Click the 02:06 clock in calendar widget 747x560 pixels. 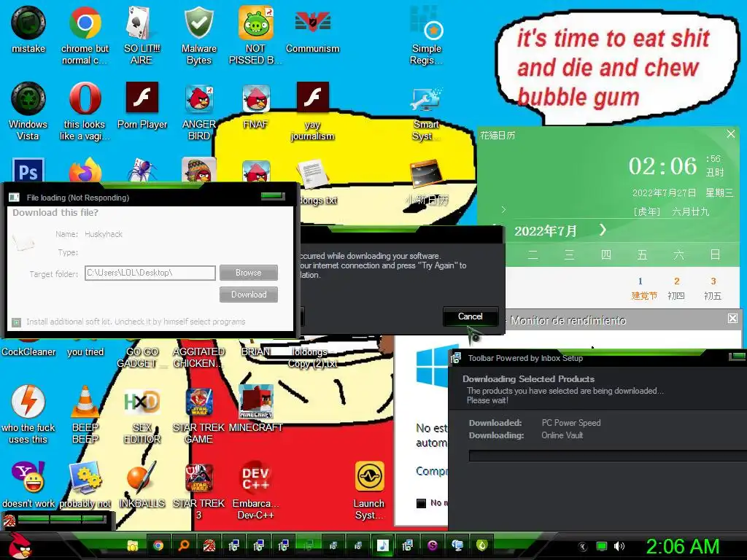[x=662, y=166]
